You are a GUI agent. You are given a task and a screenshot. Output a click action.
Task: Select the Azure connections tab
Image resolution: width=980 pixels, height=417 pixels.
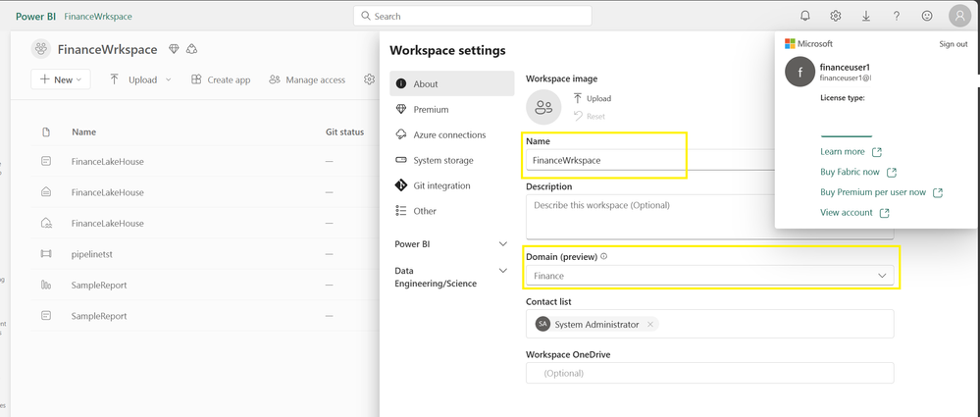448,134
